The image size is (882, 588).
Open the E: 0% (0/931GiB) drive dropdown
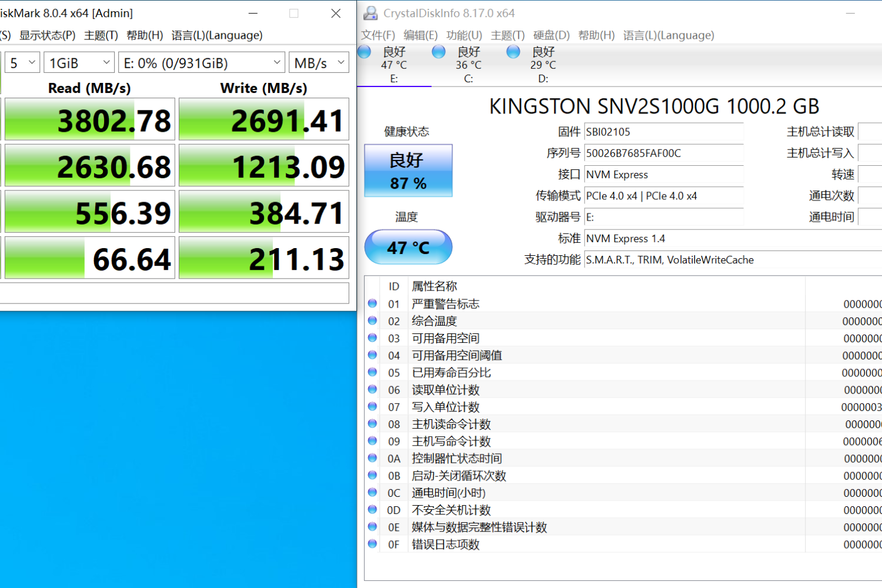click(202, 63)
